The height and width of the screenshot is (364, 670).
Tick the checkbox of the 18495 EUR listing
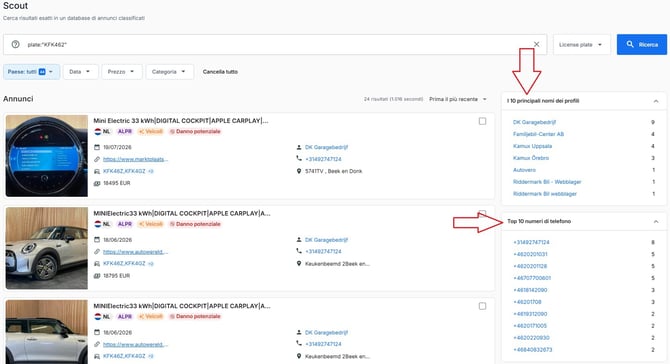click(x=482, y=121)
